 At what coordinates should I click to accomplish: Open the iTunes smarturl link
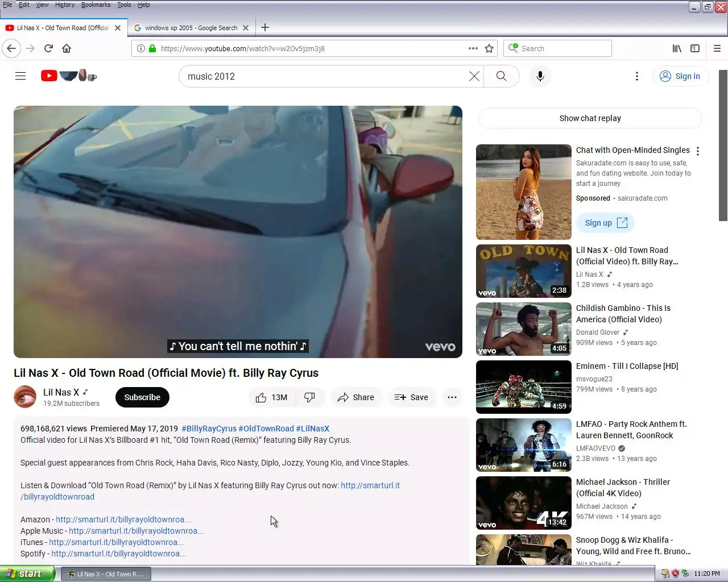coord(117,542)
